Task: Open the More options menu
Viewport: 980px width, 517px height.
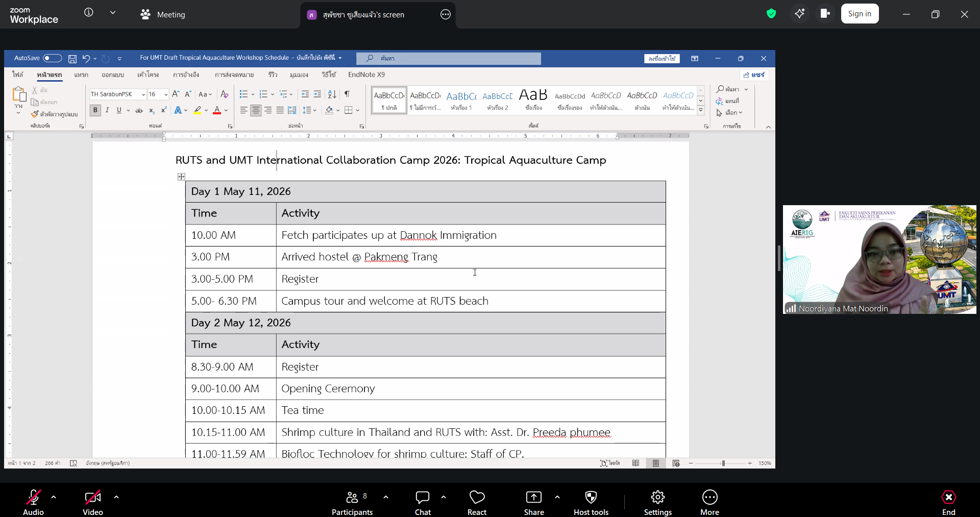Action: 709,503
